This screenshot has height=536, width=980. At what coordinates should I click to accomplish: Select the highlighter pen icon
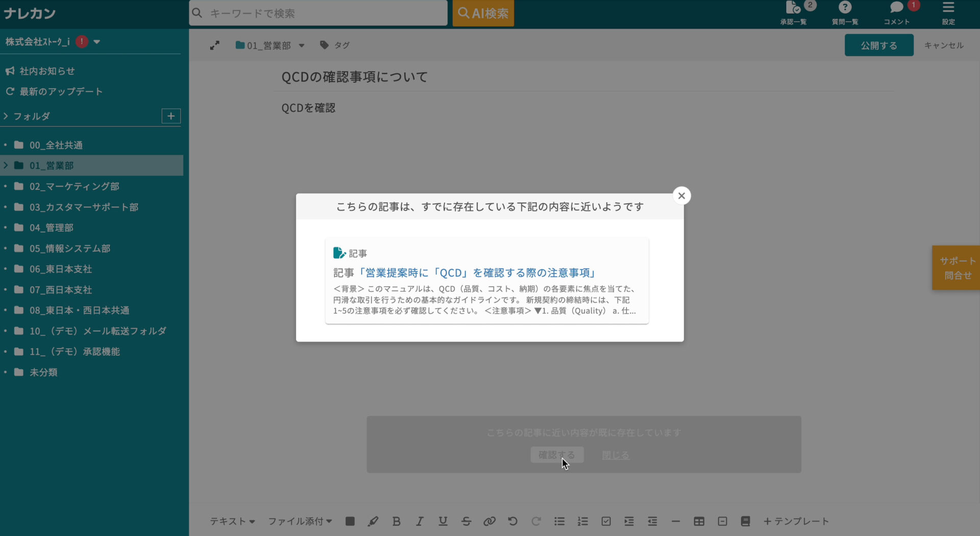tap(373, 521)
